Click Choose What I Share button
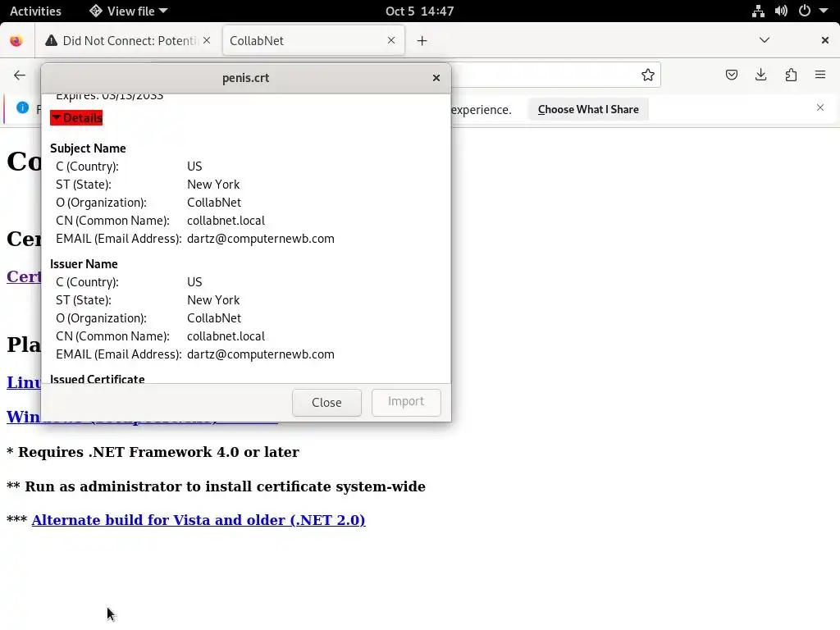Viewport: 840px width, 630px height. click(x=588, y=109)
